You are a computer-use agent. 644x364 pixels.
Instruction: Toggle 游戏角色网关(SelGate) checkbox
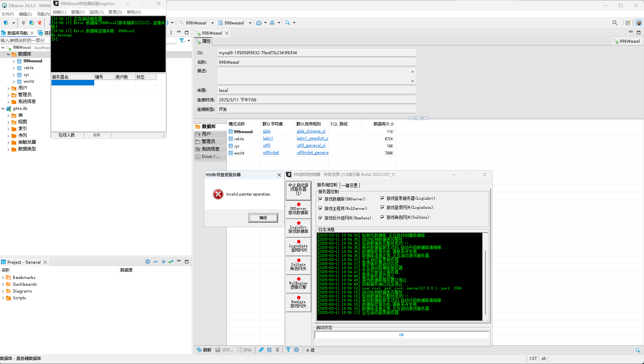click(382, 217)
